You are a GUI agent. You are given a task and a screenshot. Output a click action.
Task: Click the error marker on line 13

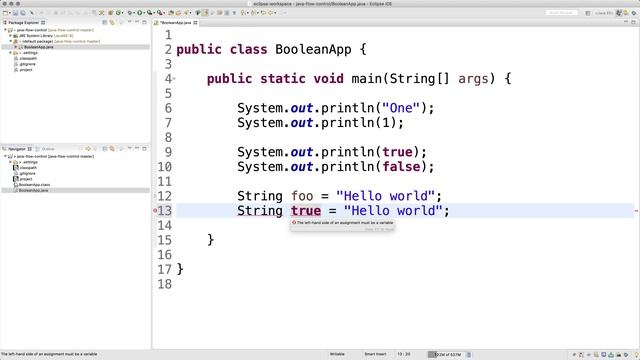coord(155,211)
